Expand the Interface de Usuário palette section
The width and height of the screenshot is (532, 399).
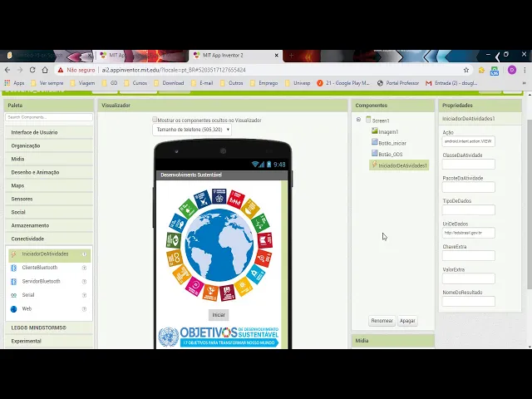49,132
